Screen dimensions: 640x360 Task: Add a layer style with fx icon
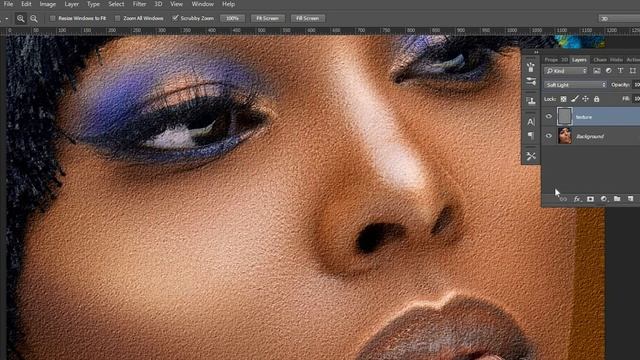click(577, 199)
